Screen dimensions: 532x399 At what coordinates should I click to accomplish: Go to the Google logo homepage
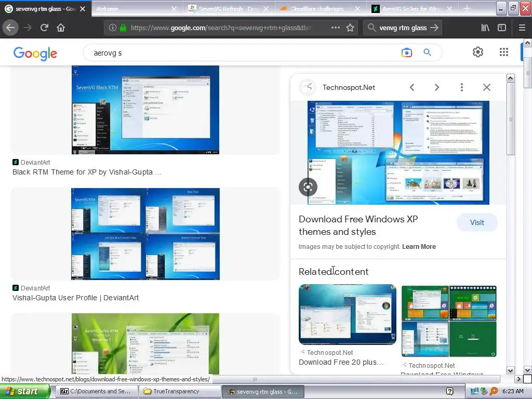pyautogui.click(x=35, y=54)
